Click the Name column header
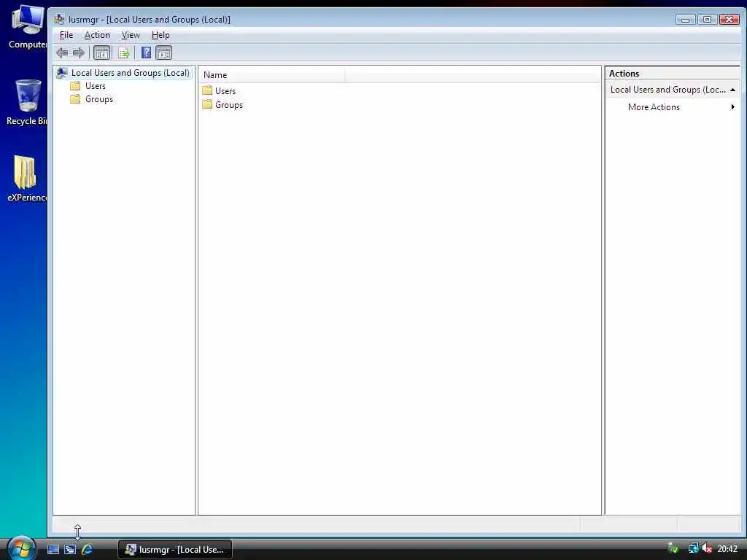This screenshot has width=747, height=560. pos(271,75)
